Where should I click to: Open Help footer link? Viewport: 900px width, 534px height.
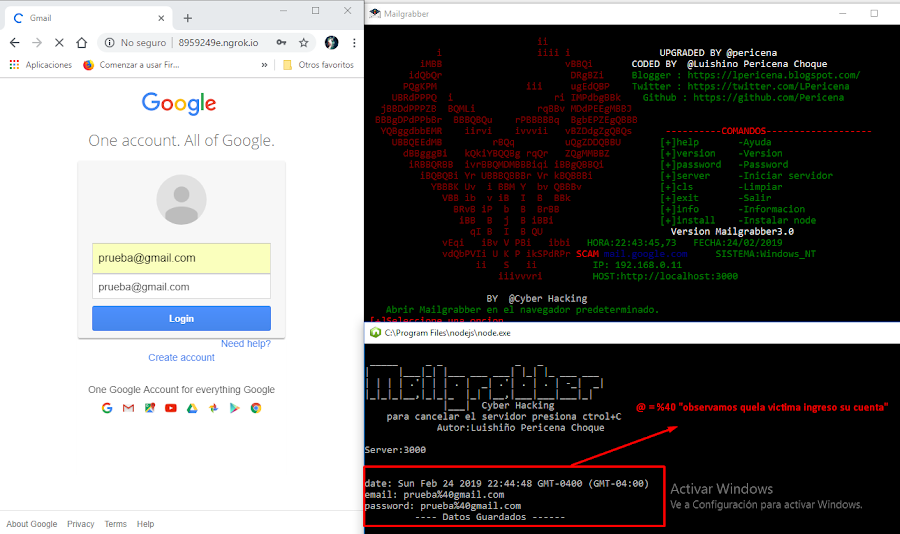[x=145, y=524]
